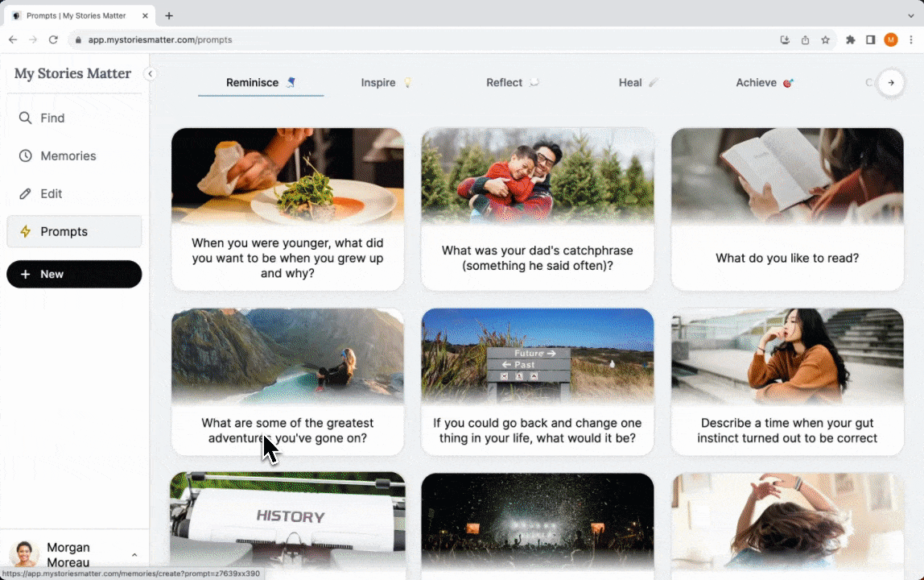Image resolution: width=924 pixels, height=580 pixels.
Task: Click the lock icon in address bar
Action: pos(78,39)
